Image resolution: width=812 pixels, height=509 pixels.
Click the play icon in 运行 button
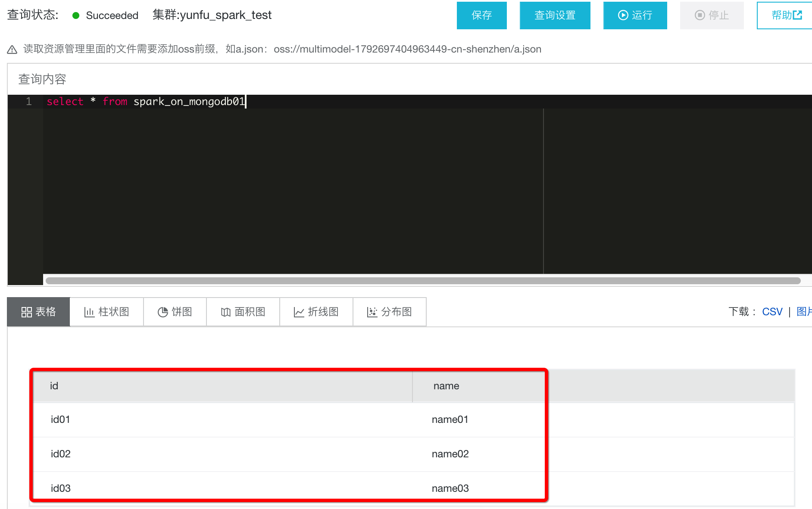pyautogui.click(x=623, y=16)
